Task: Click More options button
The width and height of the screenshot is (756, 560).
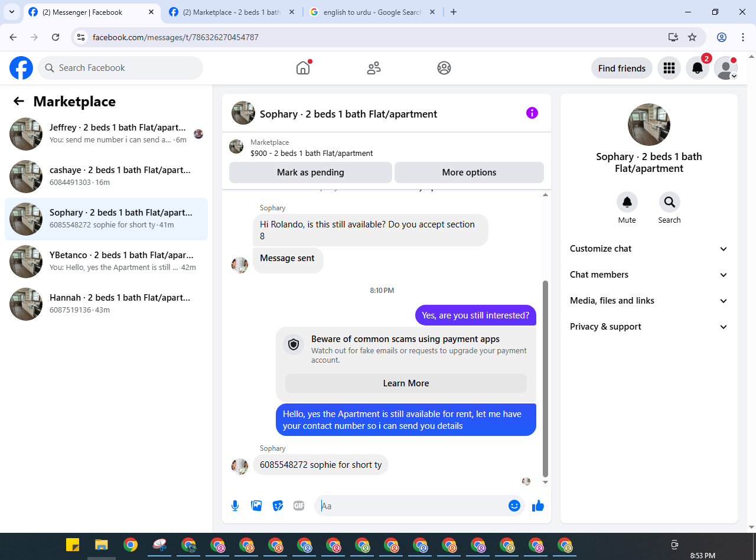Action: tap(469, 172)
